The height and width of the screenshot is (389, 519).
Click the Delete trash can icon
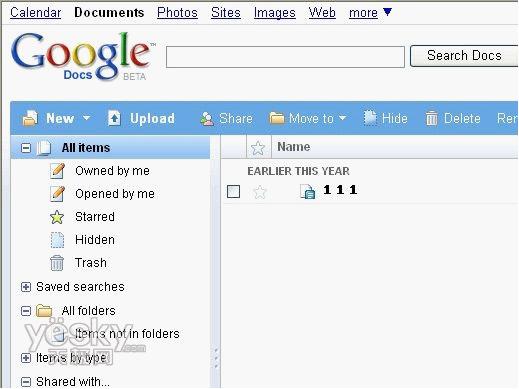click(431, 118)
